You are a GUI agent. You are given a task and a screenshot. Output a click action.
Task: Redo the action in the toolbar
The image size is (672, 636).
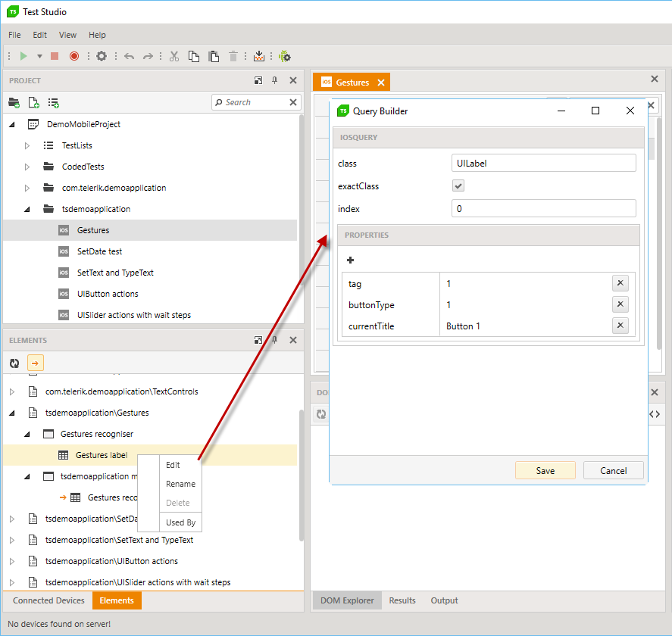pyautogui.click(x=148, y=56)
